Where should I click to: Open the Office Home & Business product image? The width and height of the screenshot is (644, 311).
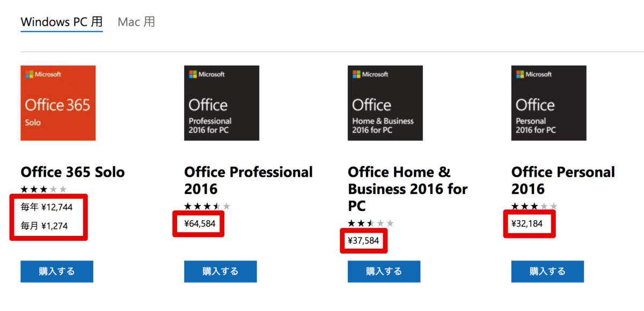(x=385, y=103)
